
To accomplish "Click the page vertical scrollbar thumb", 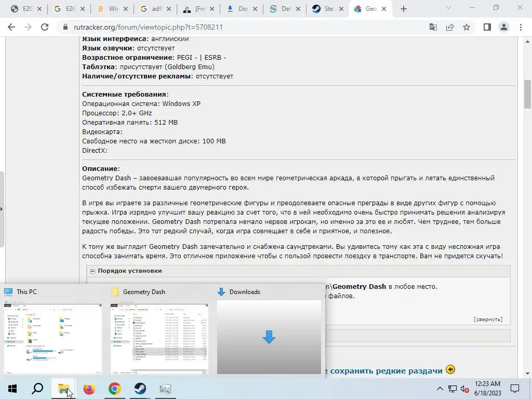I will pos(527,94).
